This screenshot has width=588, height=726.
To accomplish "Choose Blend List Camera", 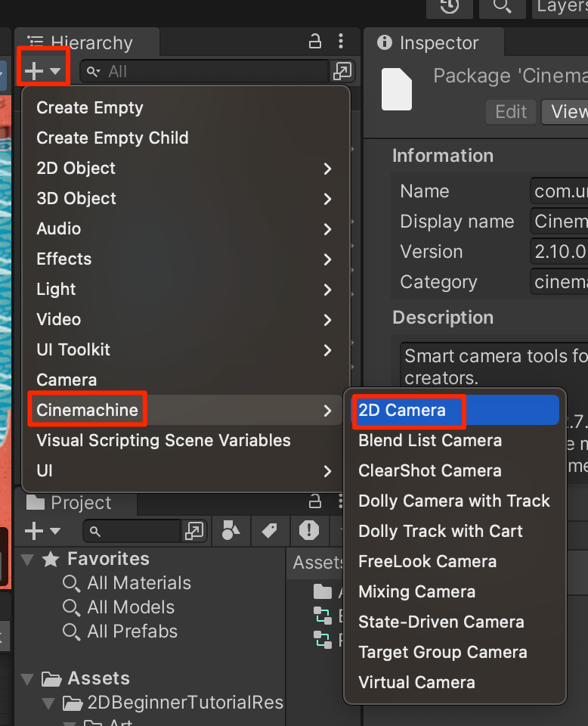I will [x=455, y=440].
